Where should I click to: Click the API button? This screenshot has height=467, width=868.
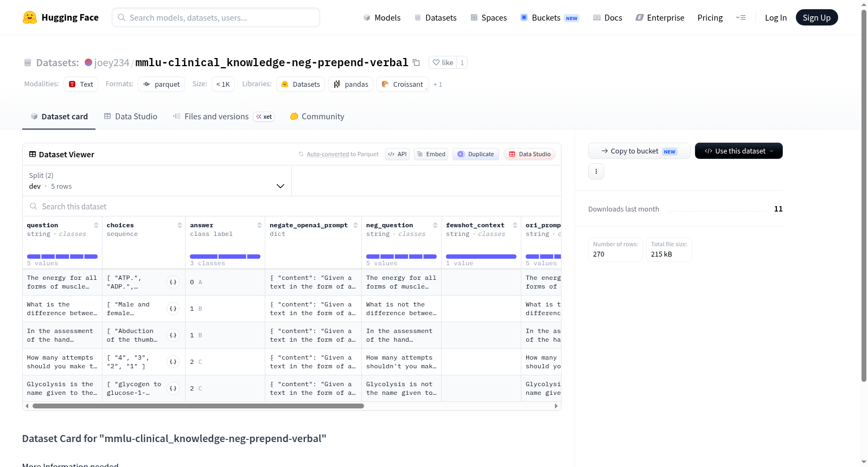(397, 154)
